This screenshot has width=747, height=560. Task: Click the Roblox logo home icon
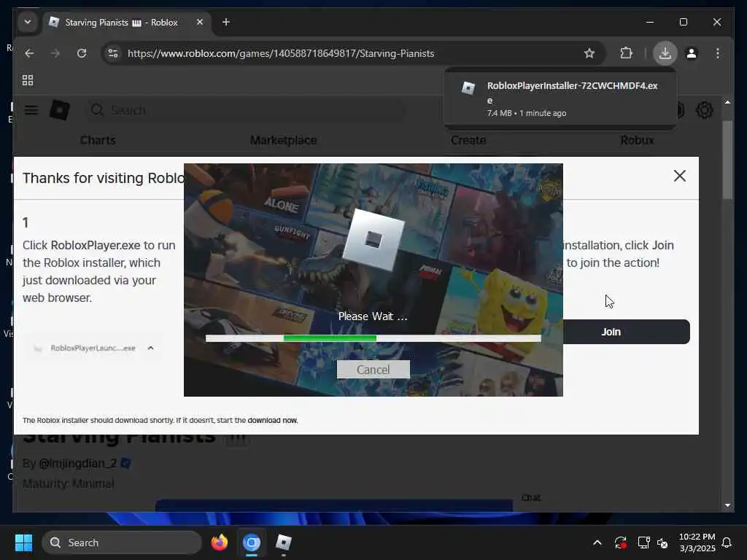click(60, 110)
